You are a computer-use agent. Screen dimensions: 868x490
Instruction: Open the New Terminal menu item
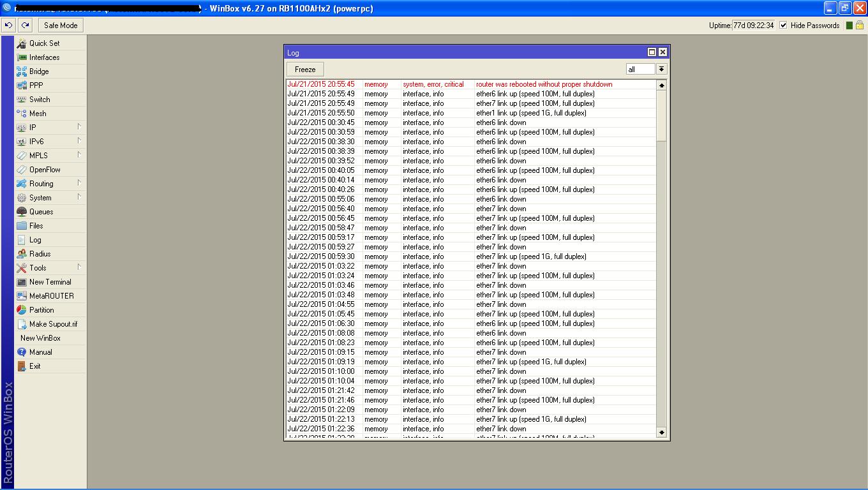(50, 282)
